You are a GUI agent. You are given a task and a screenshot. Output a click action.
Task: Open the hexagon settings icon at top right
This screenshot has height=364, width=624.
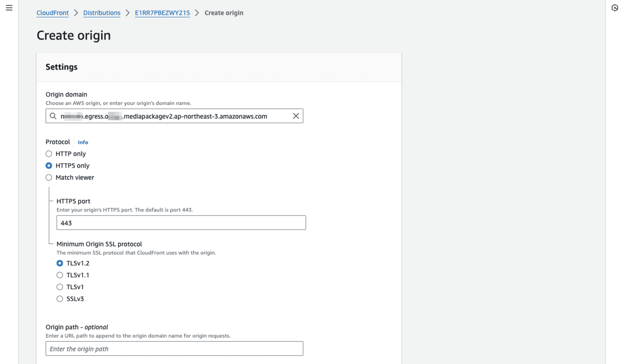click(615, 8)
